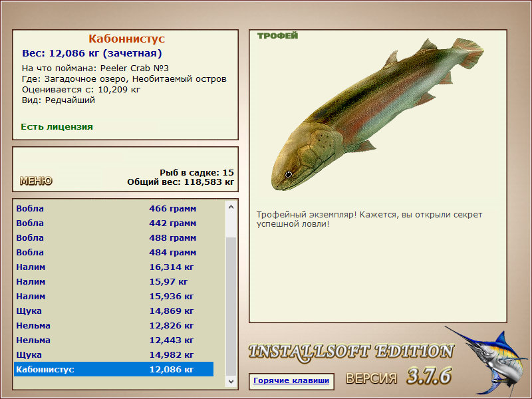Open the МЕНЮ button

(36, 181)
